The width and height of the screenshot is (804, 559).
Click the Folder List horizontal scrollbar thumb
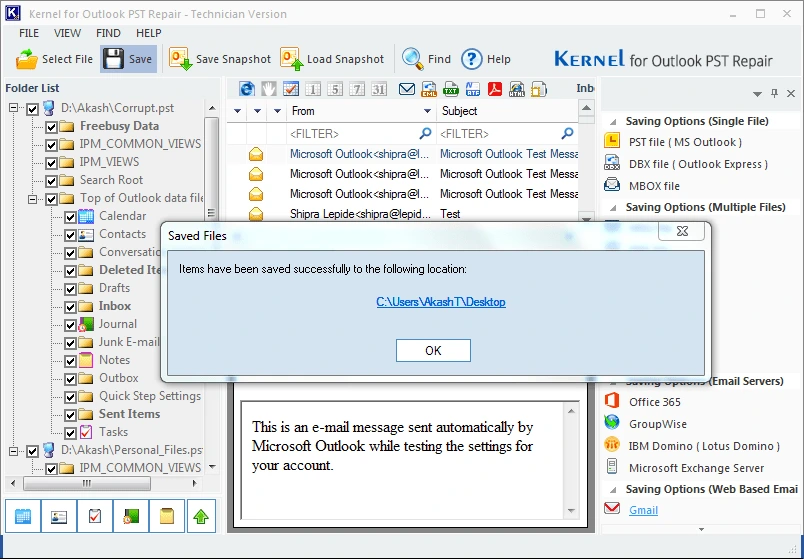87,483
